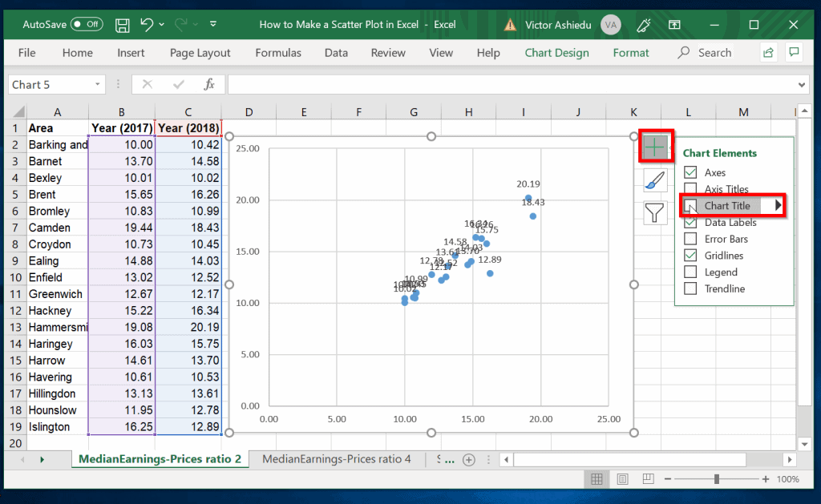Switch to the Chart Design ribbon tab
Viewport: 821px width, 504px height.
point(556,52)
